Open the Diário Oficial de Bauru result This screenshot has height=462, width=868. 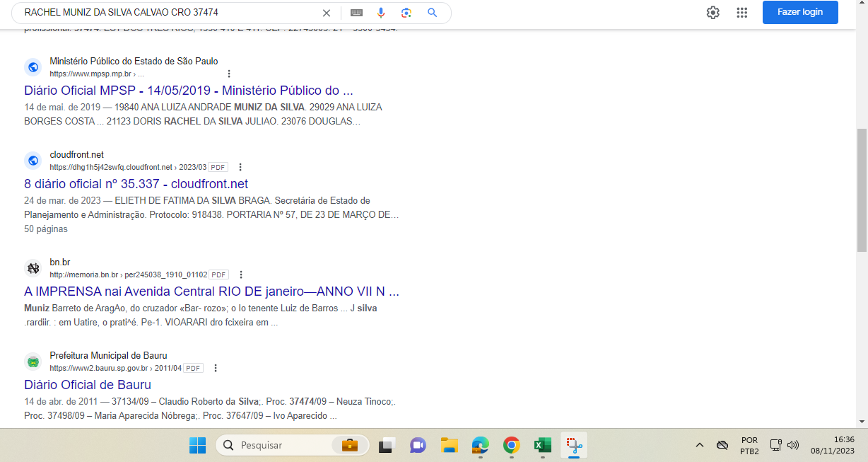click(88, 385)
